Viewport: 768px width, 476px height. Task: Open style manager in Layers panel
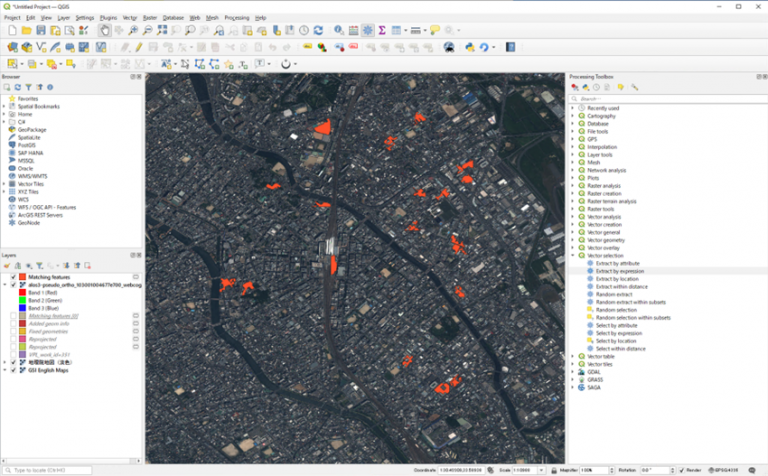click(7, 265)
